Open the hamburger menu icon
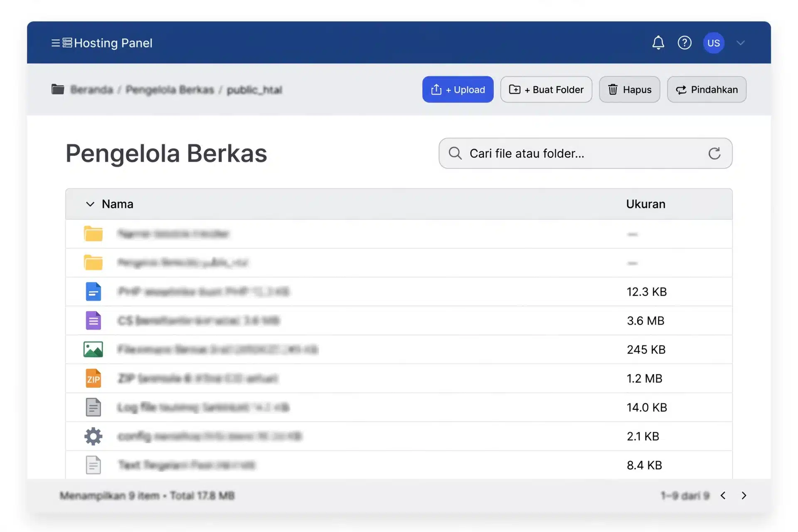The image size is (798, 532). click(55, 43)
